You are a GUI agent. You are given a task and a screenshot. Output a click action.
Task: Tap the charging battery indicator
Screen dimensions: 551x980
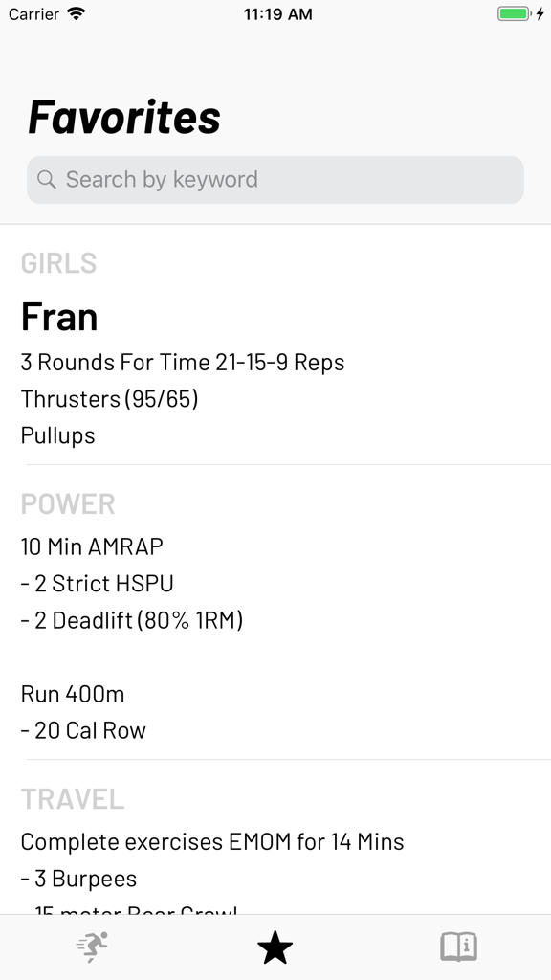pyautogui.click(x=515, y=13)
